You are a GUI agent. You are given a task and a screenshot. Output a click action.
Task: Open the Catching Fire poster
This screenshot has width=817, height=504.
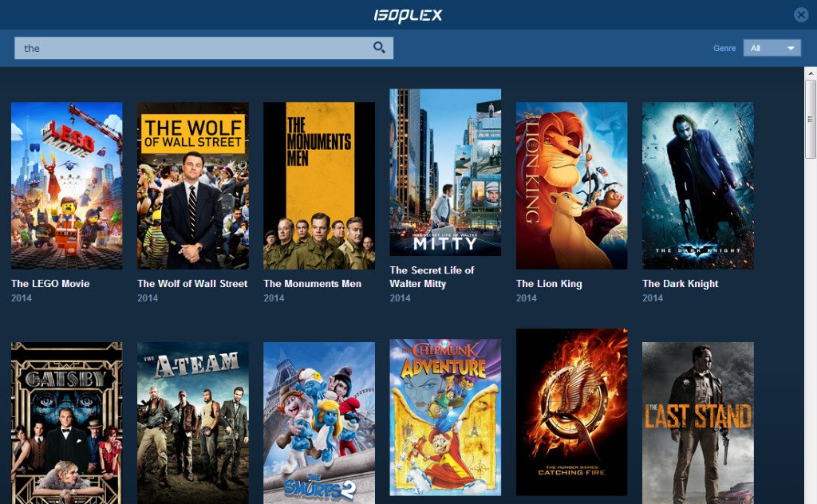[x=571, y=411]
